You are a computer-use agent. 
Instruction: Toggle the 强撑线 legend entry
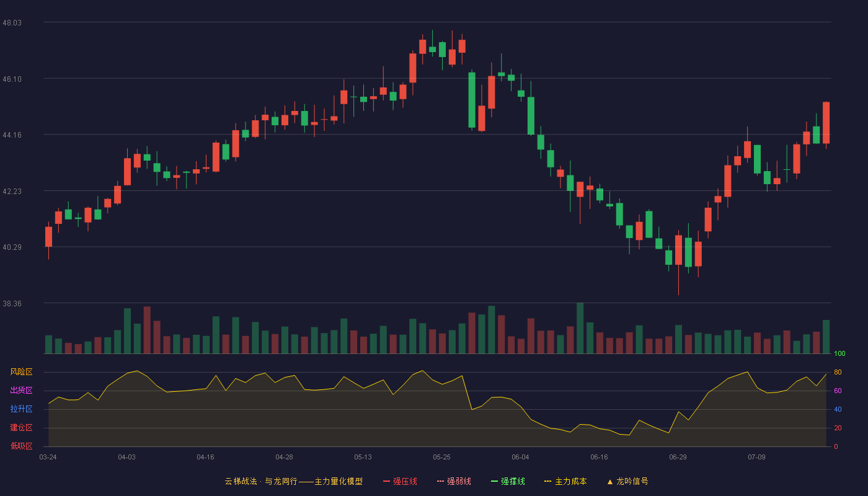click(508, 481)
